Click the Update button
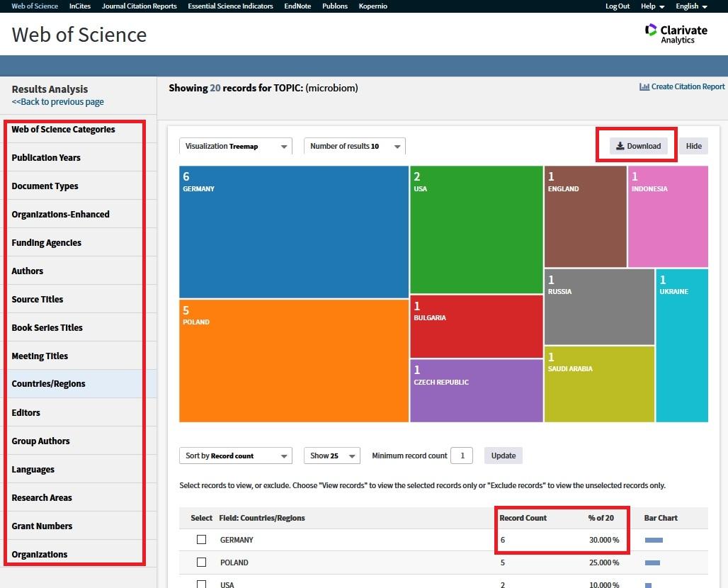This screenshot has width=728, height=588. [x=504, y=456]
